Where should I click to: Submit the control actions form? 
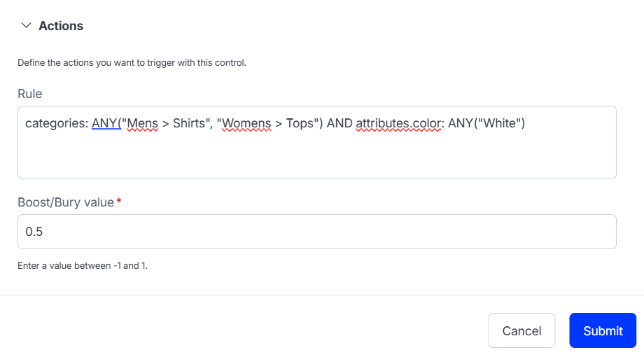pyautogui.click(x=603, y=330)
